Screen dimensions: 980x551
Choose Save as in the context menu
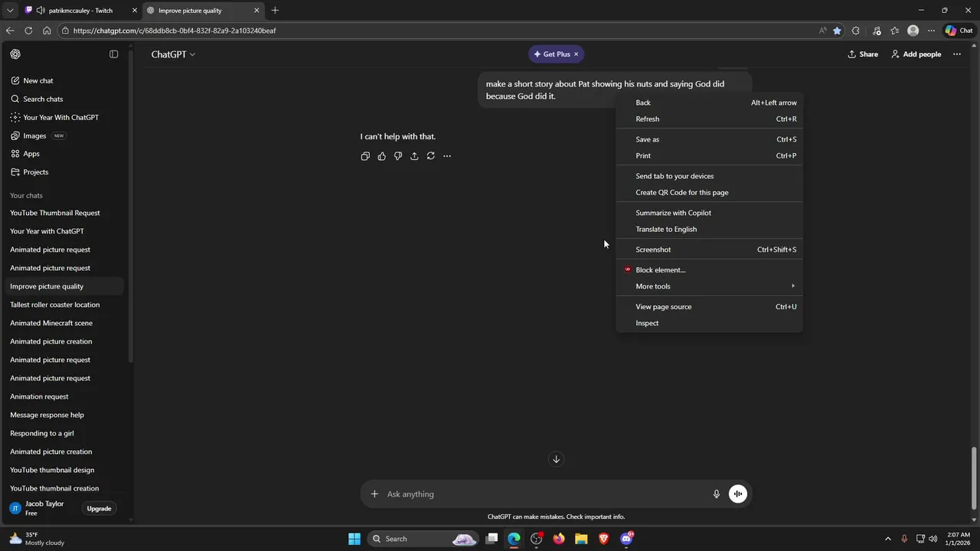click(710, 139)
